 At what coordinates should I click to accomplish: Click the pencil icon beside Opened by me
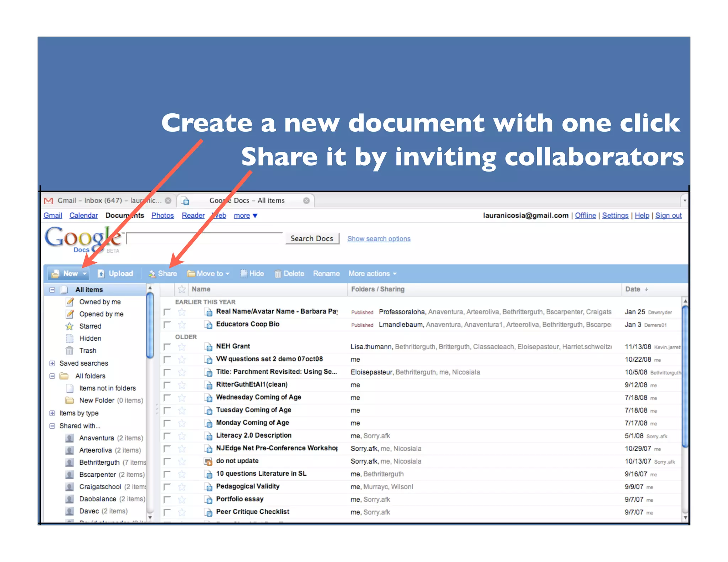(x=70, y=314)
